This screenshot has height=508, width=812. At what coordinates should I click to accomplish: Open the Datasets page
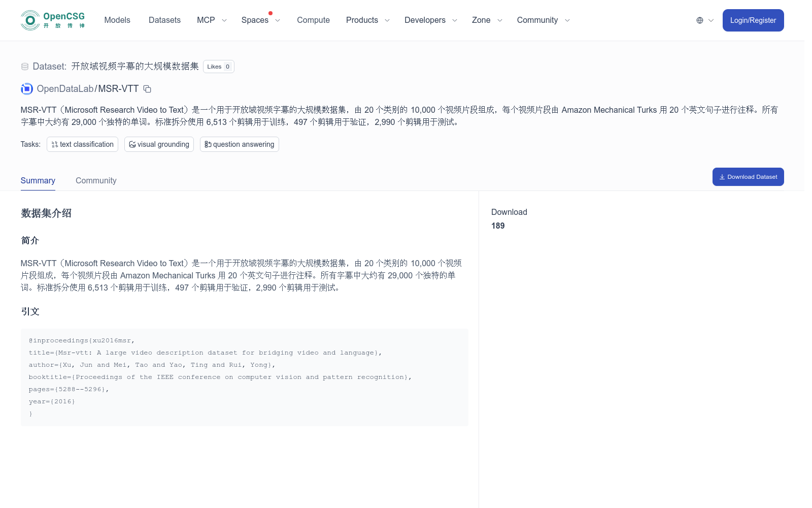click(164, 20)
